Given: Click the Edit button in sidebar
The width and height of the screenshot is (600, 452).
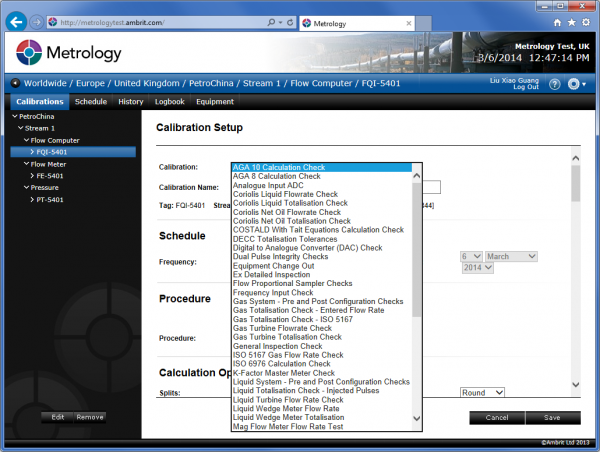Looking at the screenshot, I should coord(57,417).
